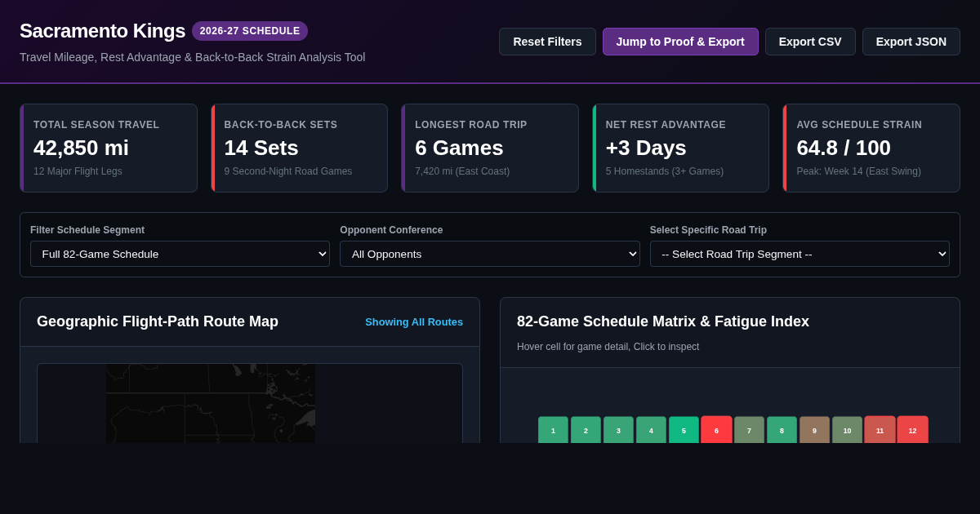The width and height of the screenshot is (980, 514).
Task: Click the Sacramento Kings title
Action: click(x=102, y=31)
